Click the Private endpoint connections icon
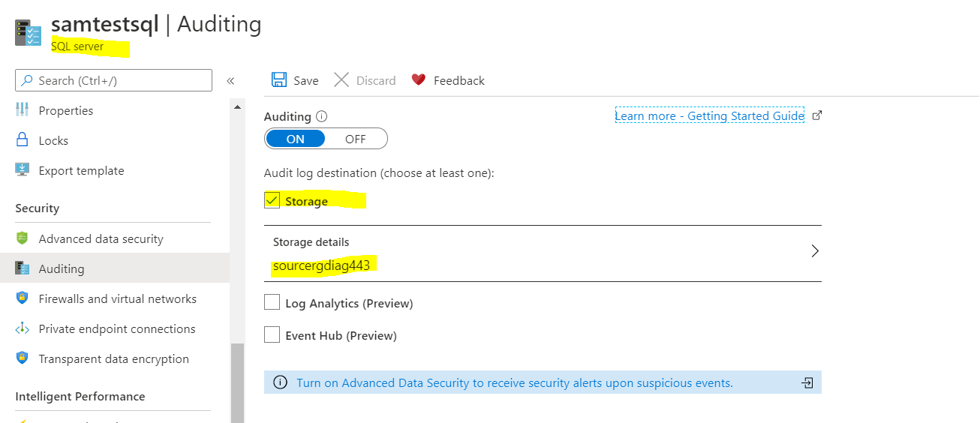The image size is (980, 423). coord(23,328)
